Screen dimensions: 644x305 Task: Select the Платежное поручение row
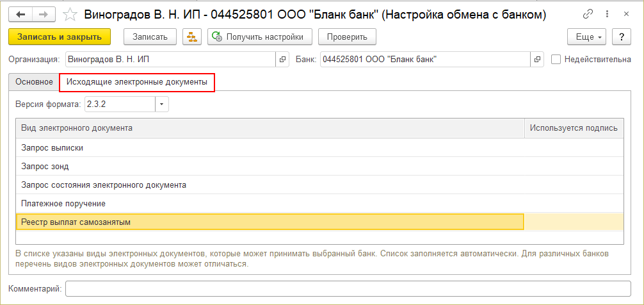[269, 203]
